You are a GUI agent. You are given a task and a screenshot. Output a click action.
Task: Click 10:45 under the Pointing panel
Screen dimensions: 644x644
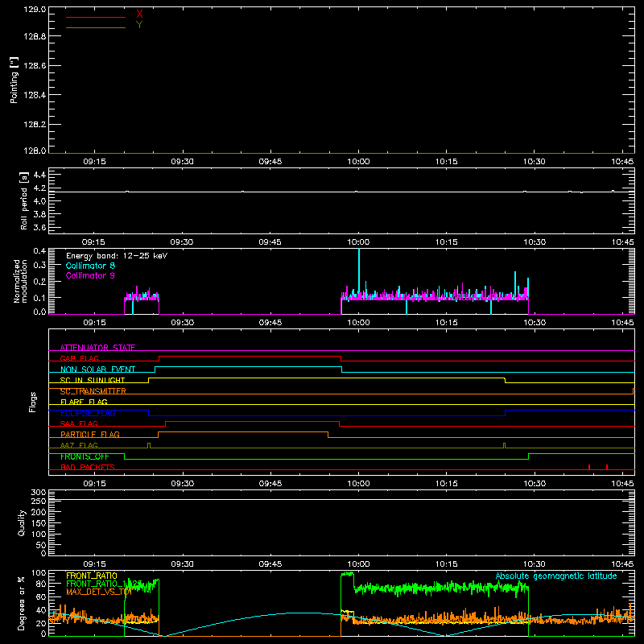pos(622,162)
